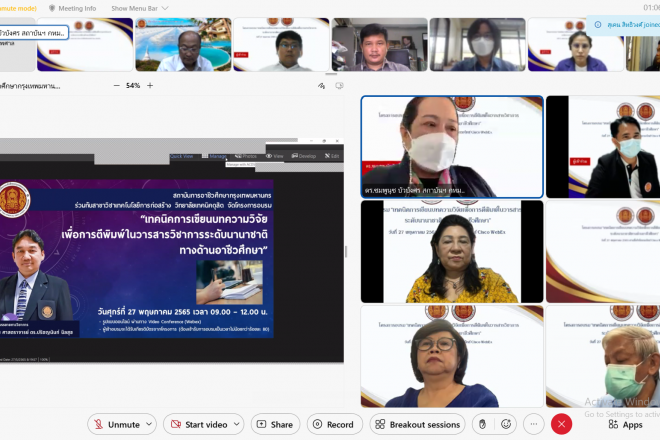Open the Apps panel
Image resolution: width=660 pixels, height=440 pixels.
626,425
